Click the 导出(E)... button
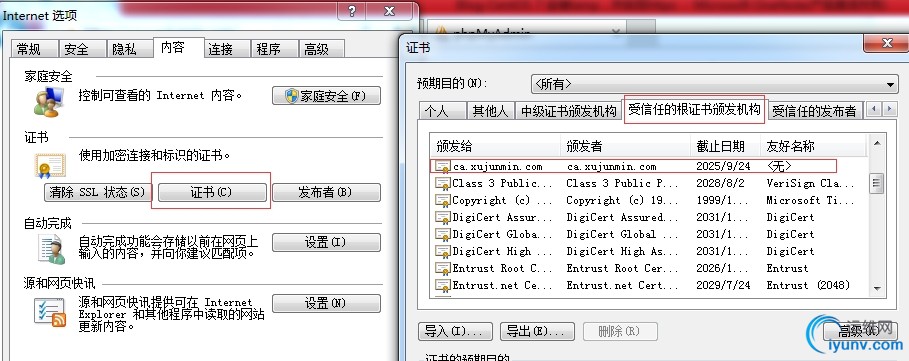Screen dimensions: 909x361 coord(537,331)
